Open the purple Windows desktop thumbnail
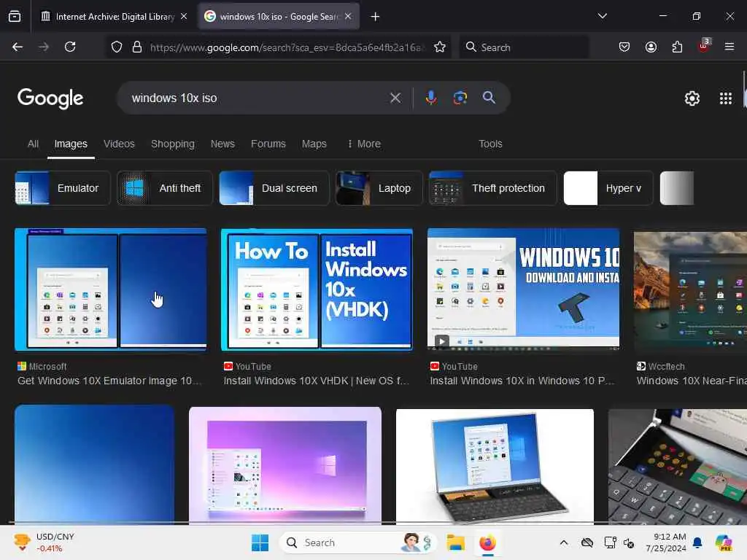 pyautogui.click(x=285, y=465)
